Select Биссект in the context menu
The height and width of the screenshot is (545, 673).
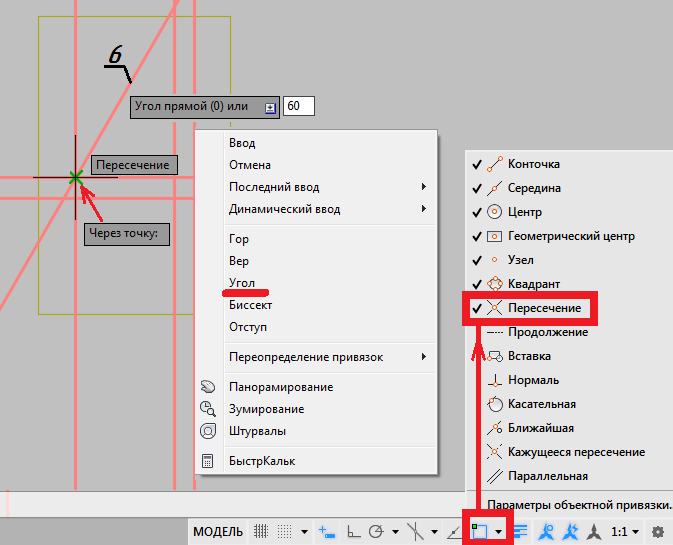250,305
